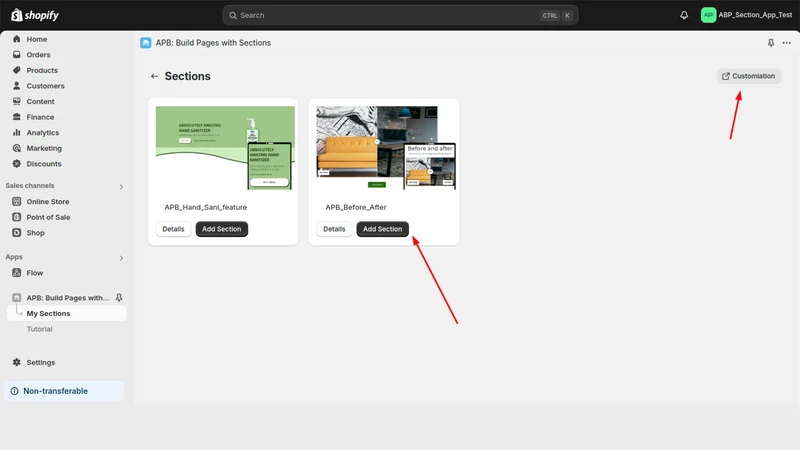The width and height of the screenshot is (800, 450).
Task: Click APB: Build Pages with Sections title
Action: 213,43
